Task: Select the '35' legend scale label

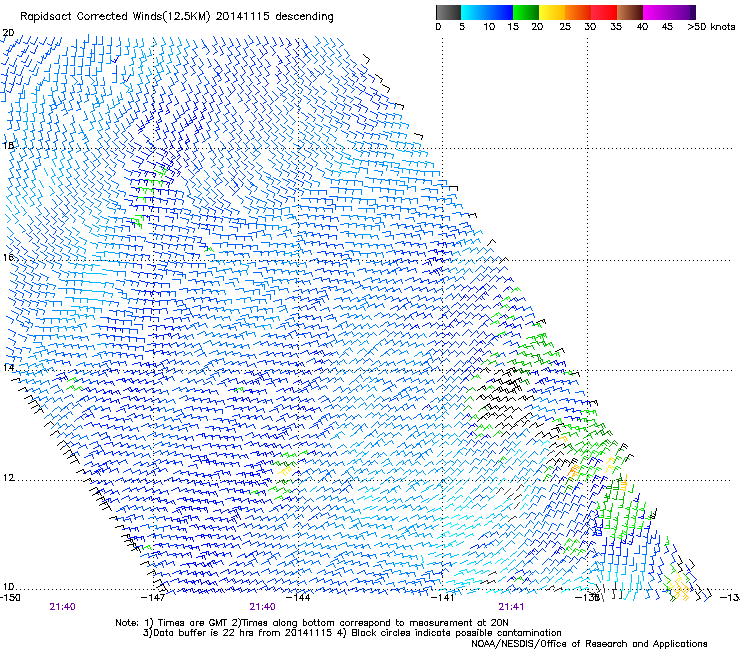Action: click(x=616, y=27)
